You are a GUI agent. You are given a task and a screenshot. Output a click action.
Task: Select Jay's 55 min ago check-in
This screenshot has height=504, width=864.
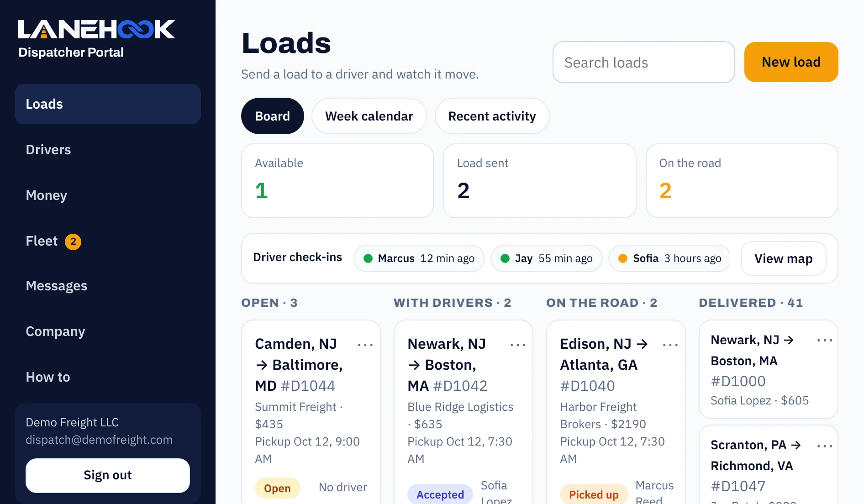point(546,258)
